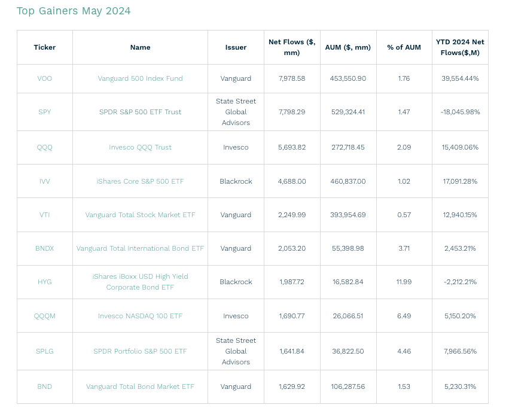Image resolution: width=506 pixels, height=420 pixels.
Task: Select net flows value 4,688.00
Action: click(292, 181)
